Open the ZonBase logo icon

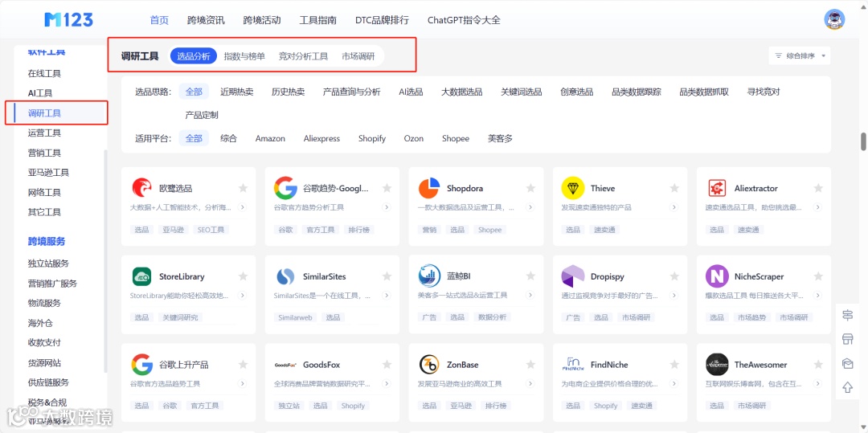coord(429,365)
